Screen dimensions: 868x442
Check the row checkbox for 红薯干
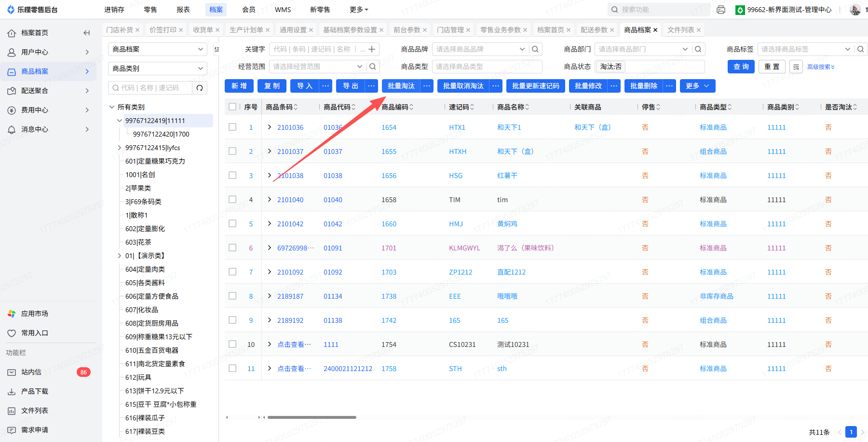232,175
